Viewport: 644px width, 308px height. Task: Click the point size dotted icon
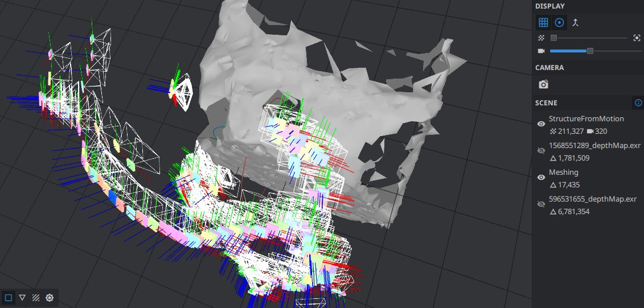[542, 38]
